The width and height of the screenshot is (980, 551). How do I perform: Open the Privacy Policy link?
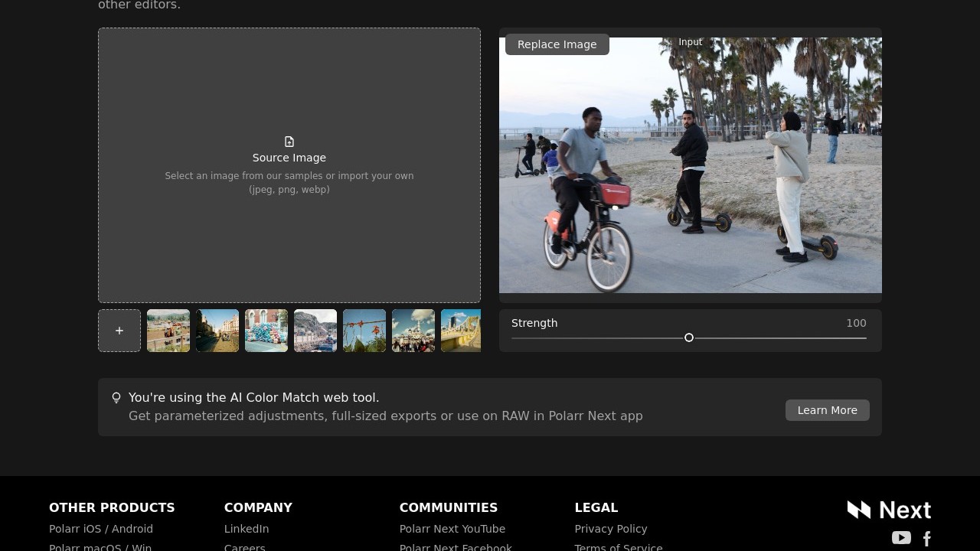point(611,529)
